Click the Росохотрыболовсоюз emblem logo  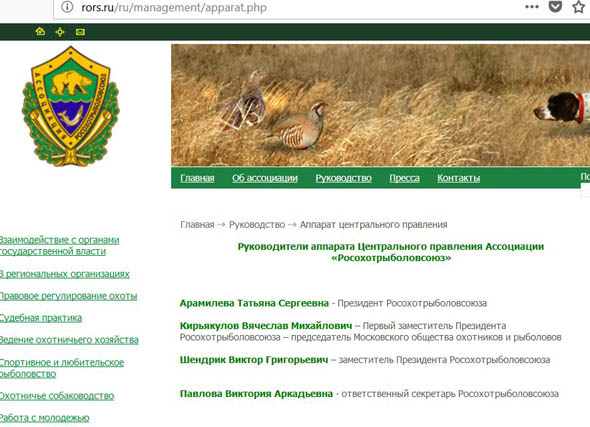click(71, 106)
